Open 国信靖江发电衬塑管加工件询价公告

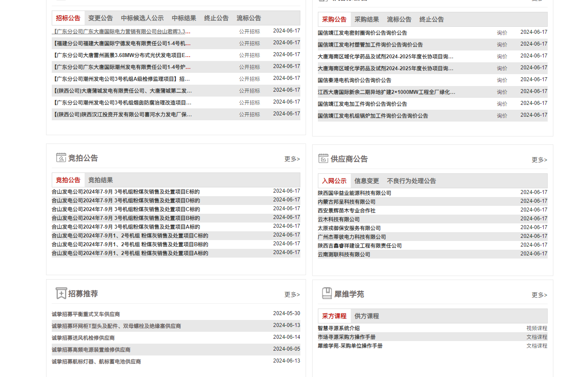[x=371, y=45]
